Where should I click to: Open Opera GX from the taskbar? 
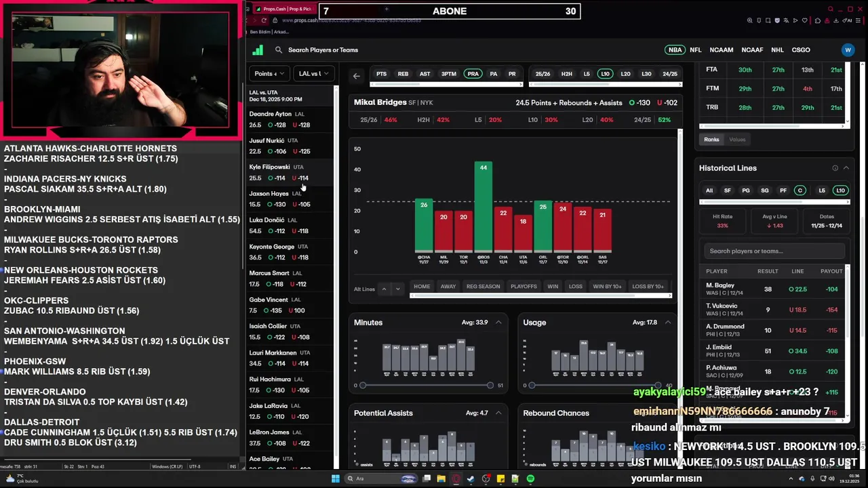tap(456, 479)
